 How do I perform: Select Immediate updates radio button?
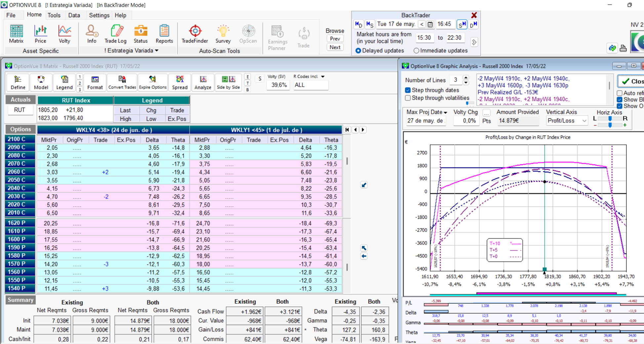(416, 51)
